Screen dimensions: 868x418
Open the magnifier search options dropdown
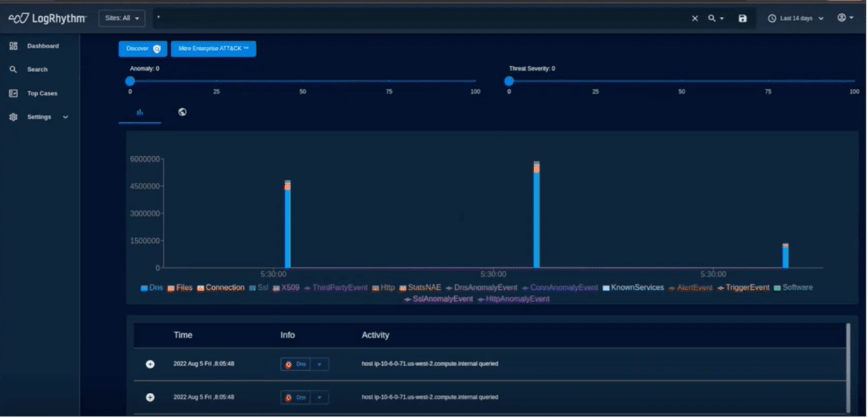pyautogui.click(x=715, y=19)
